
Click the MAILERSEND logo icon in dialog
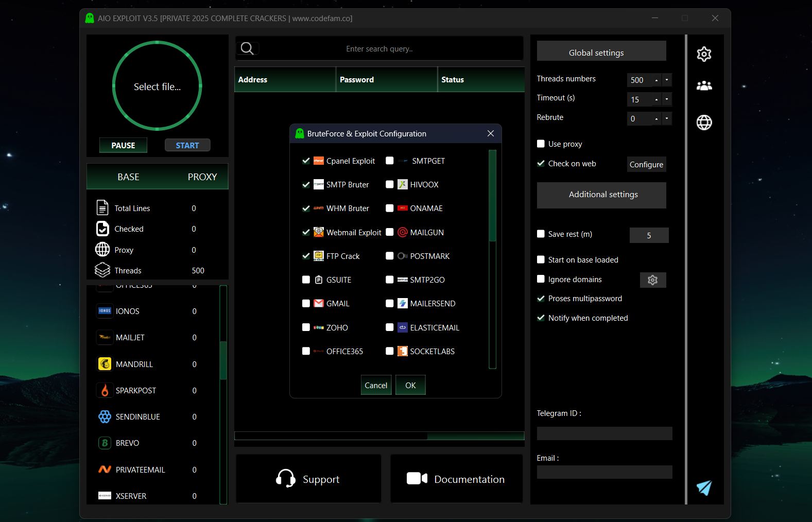click(403, 304)
